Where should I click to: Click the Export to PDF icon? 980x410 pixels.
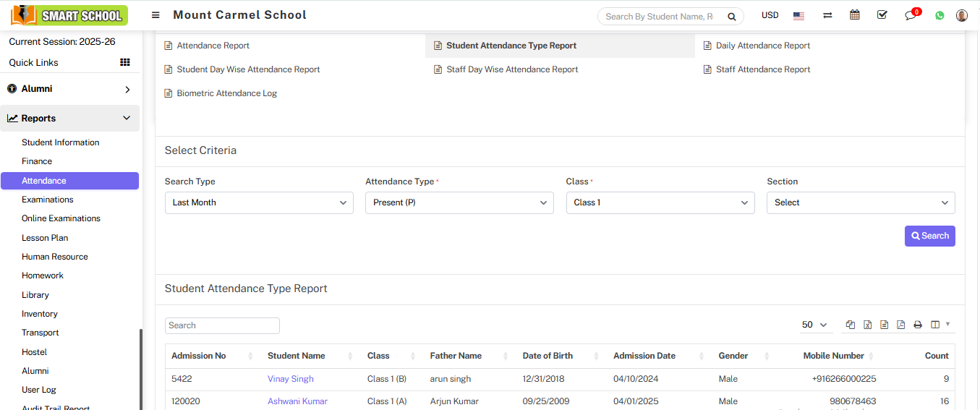pyautogui.click(x=900, y=325)
